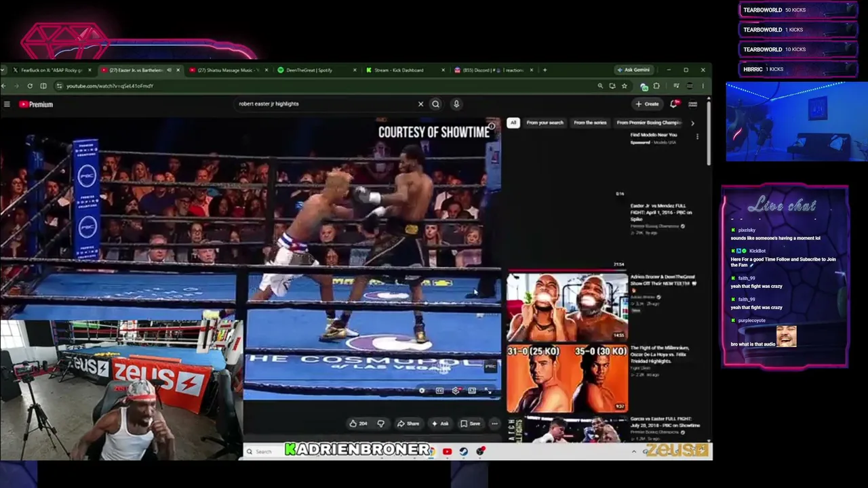Switch to the DeenTheGreat Spotify tab

click(x=316, y=70)
